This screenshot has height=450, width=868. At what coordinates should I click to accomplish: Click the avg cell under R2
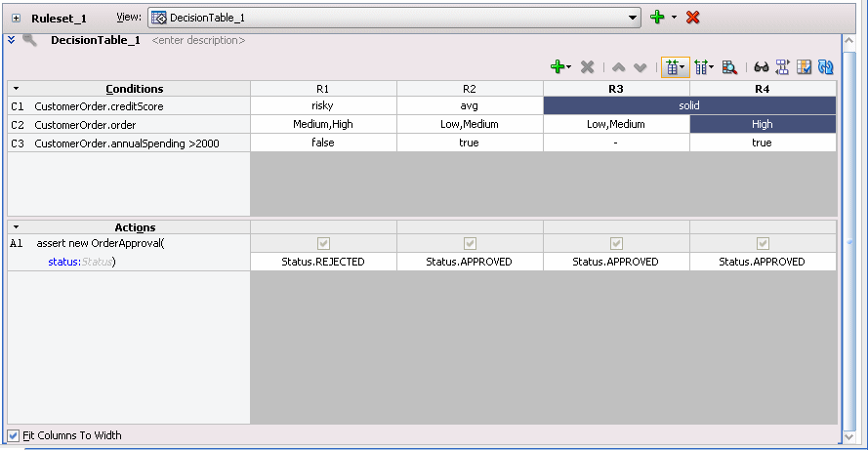(470, 105)
